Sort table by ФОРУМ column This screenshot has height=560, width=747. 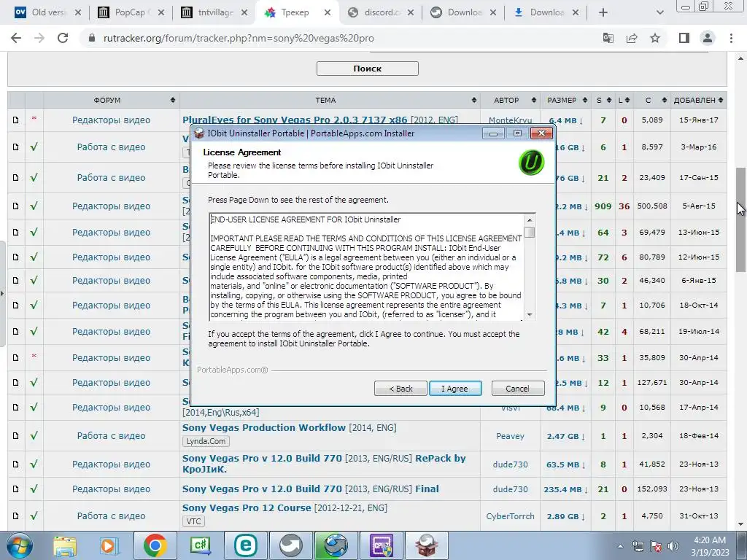[x=111, y=100]
